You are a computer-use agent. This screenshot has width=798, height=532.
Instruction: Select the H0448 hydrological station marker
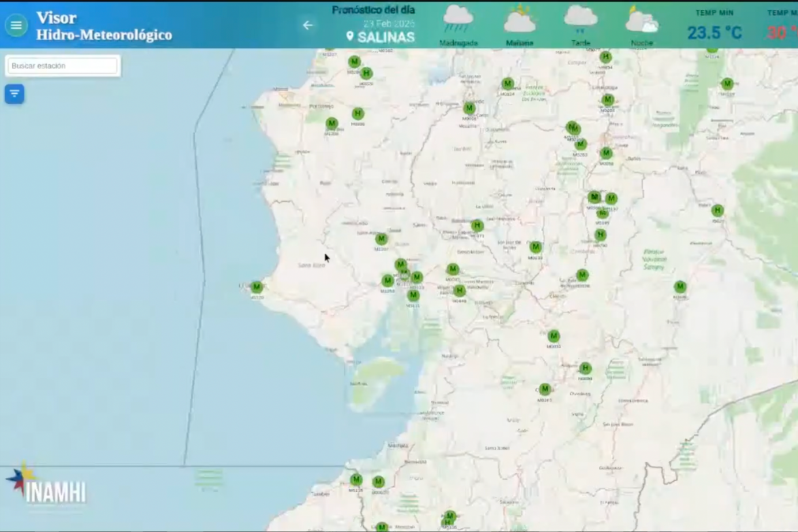[x=460, y=290]
